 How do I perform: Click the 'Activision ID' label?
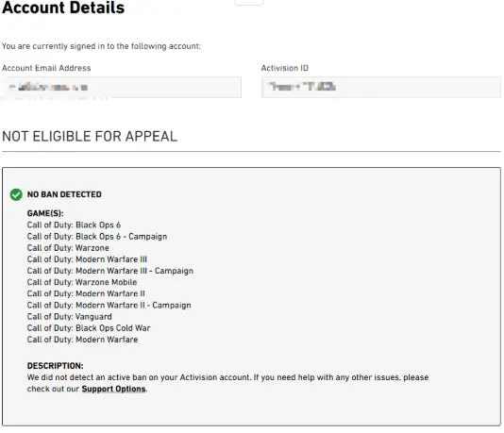285,68
